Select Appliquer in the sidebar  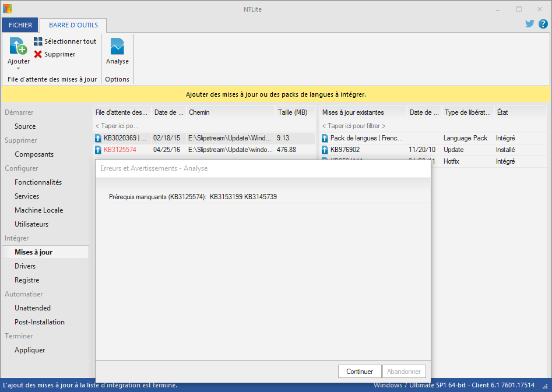30,350
